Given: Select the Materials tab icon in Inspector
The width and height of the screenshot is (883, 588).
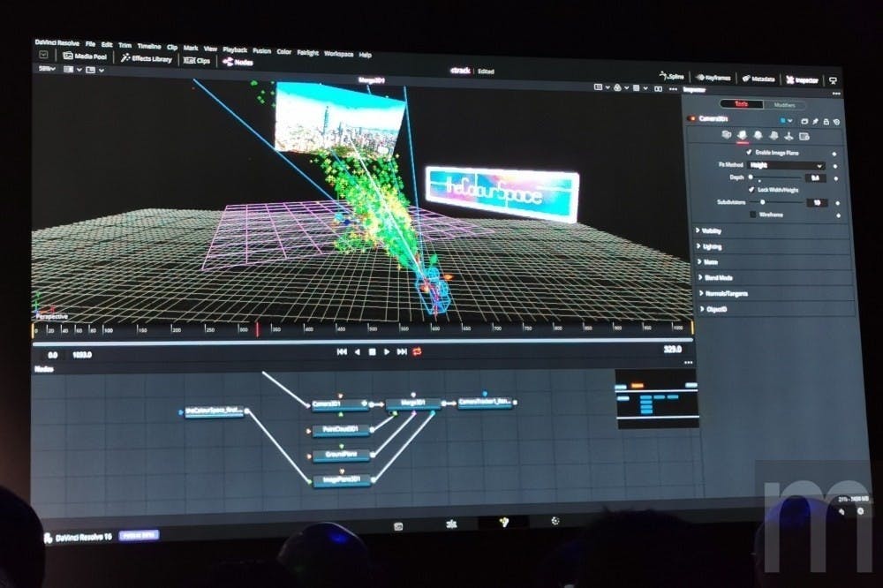Looking at the screenshot, I should click(758, 135).
